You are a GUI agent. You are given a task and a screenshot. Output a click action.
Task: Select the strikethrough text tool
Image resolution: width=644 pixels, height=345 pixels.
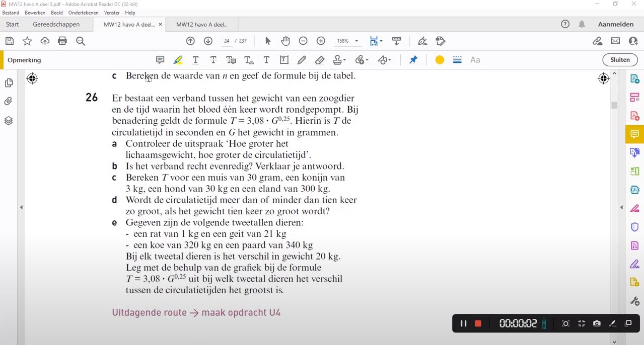(x=213, y=60)
